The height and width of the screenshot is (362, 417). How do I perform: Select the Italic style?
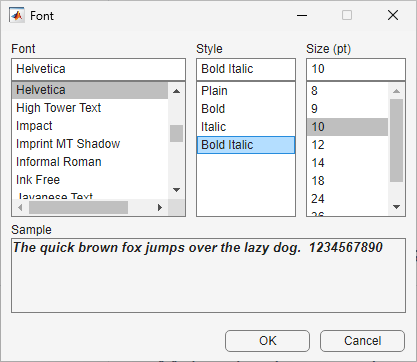pos(246,127)
